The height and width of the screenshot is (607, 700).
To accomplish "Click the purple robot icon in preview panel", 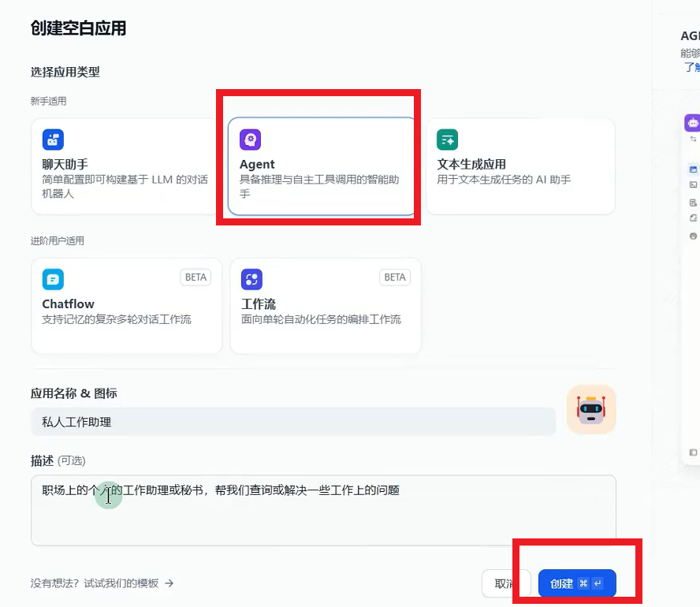I will coord(693,123).
